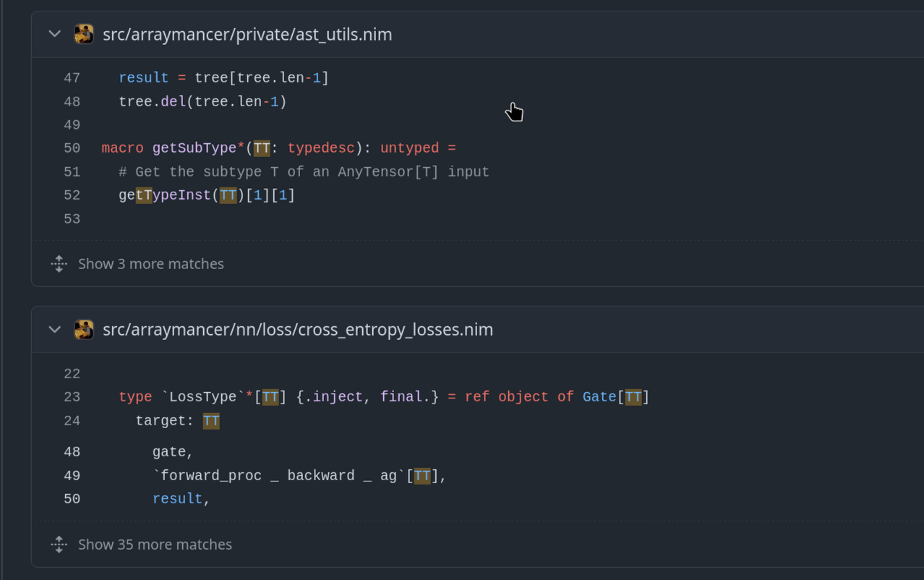Viewport: 924px width, 580px height.
Task: Click the highlighted TT inside Gate brackets
Action: (633, 397)
